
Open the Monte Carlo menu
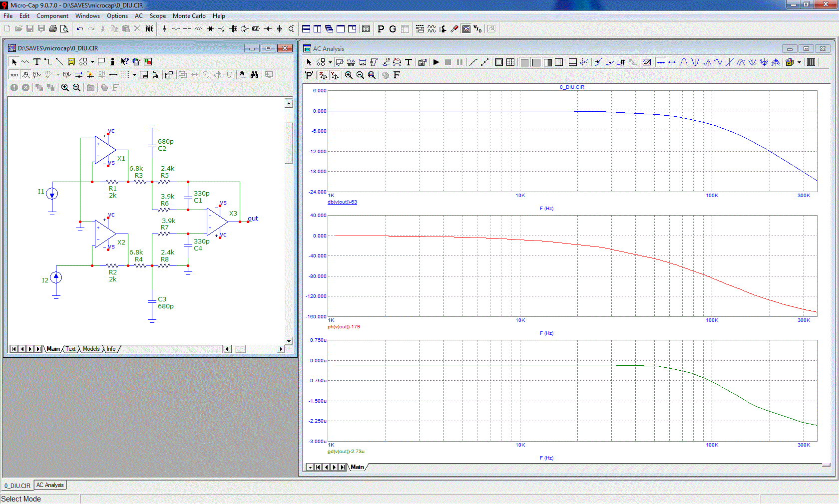(x=189, y=16)
